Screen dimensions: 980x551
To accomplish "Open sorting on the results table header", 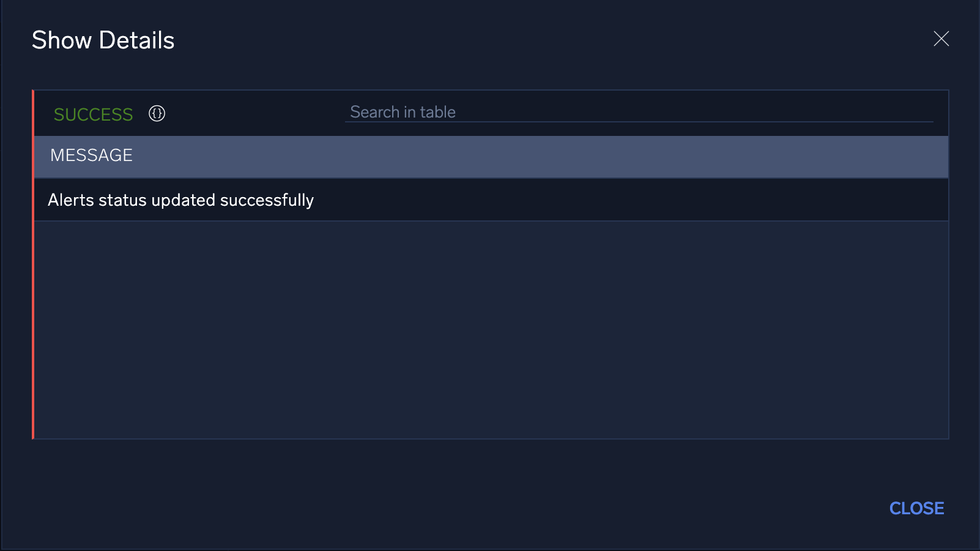I will pyautogui.click(x=91, y=156).
